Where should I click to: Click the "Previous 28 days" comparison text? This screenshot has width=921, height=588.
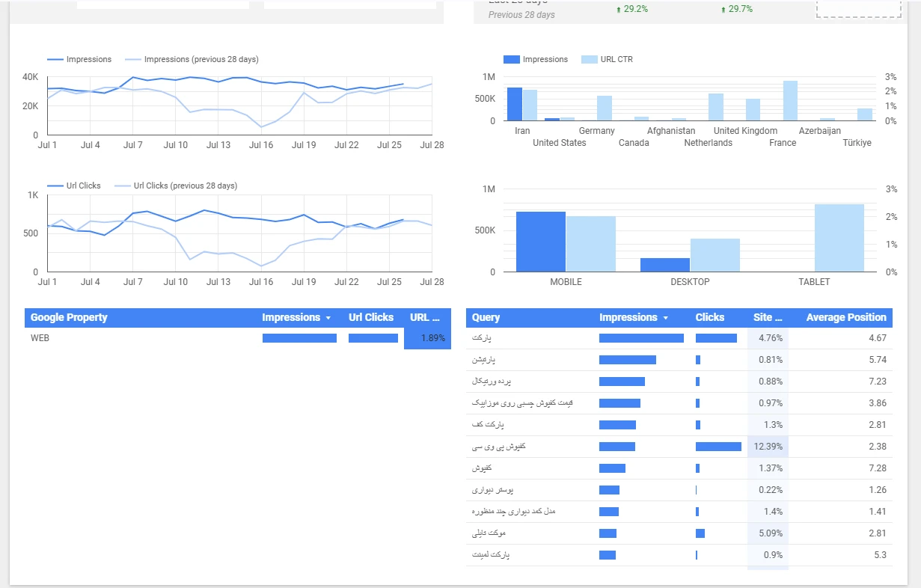521,15
